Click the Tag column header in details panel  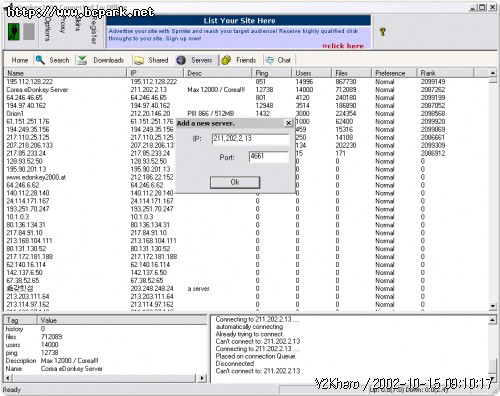21,320
